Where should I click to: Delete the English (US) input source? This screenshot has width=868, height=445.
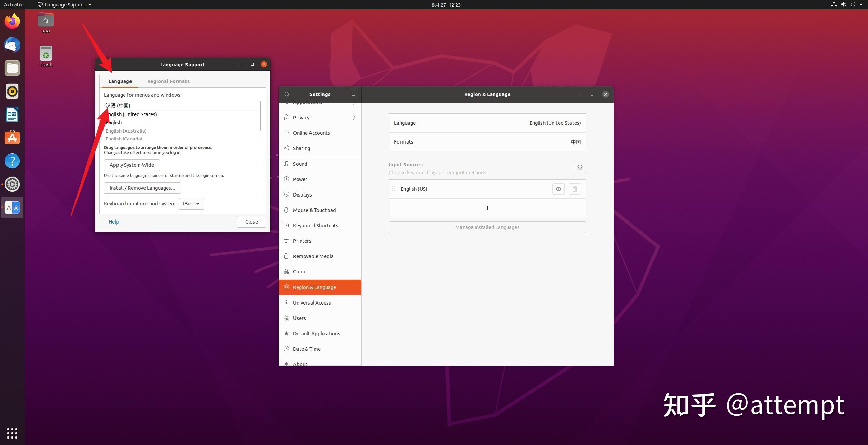click(x=575, y=189)
